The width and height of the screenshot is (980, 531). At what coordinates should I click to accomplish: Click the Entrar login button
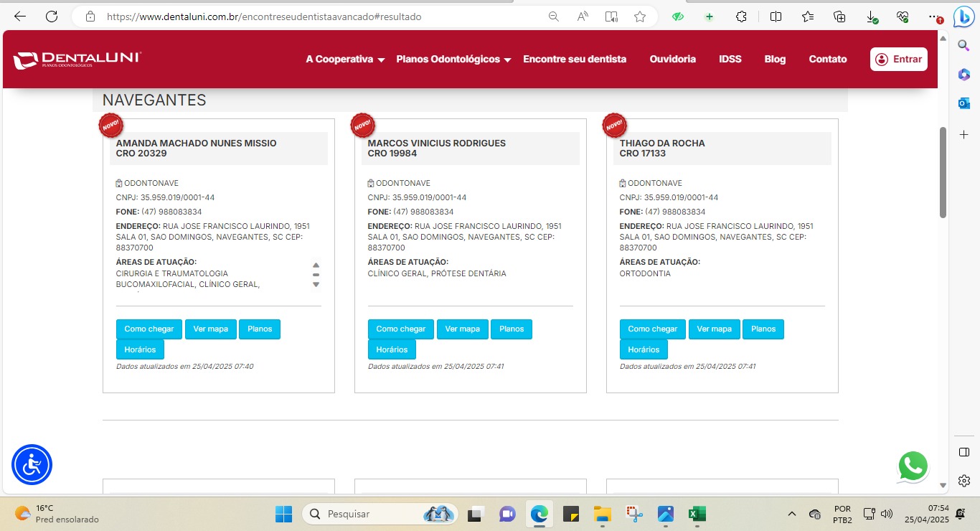[x=899, y=60]
